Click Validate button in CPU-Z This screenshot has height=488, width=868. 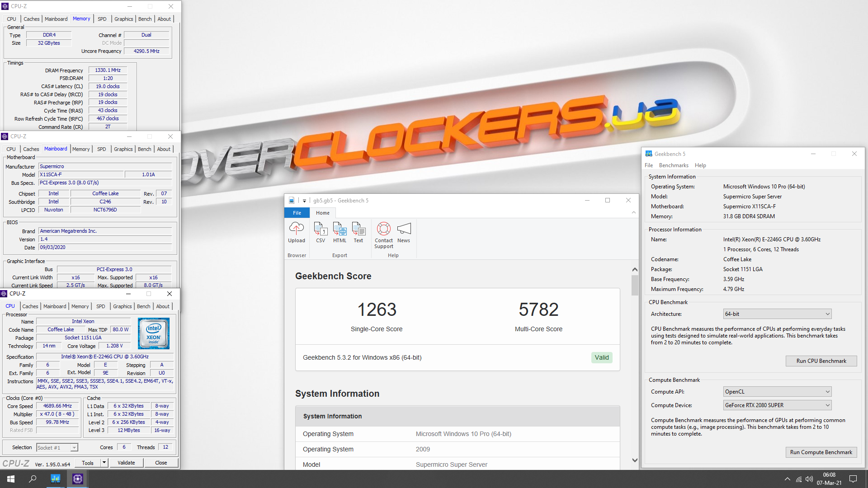[x=126, y=463]
